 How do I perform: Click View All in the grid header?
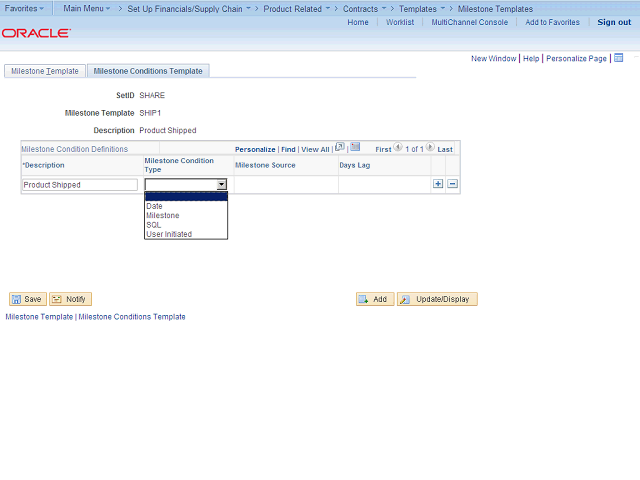[315, 149]
